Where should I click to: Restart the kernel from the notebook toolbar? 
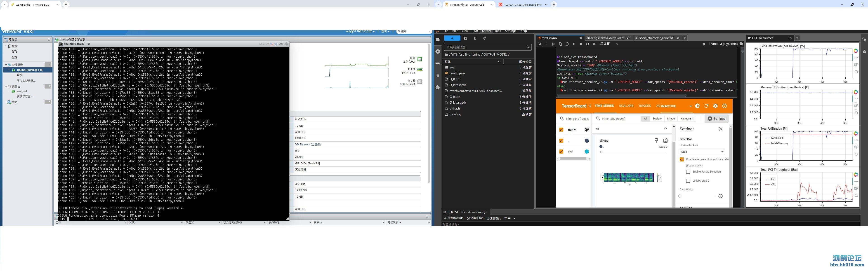coord(587,44)
